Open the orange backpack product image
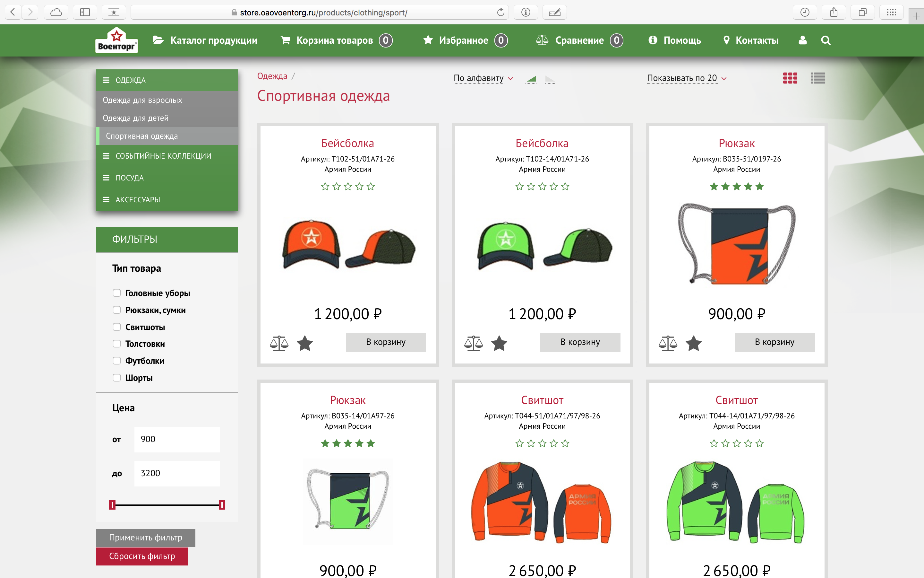Image resolution: width=924 pixels, height=578 pixels. [x=737, y=244]
